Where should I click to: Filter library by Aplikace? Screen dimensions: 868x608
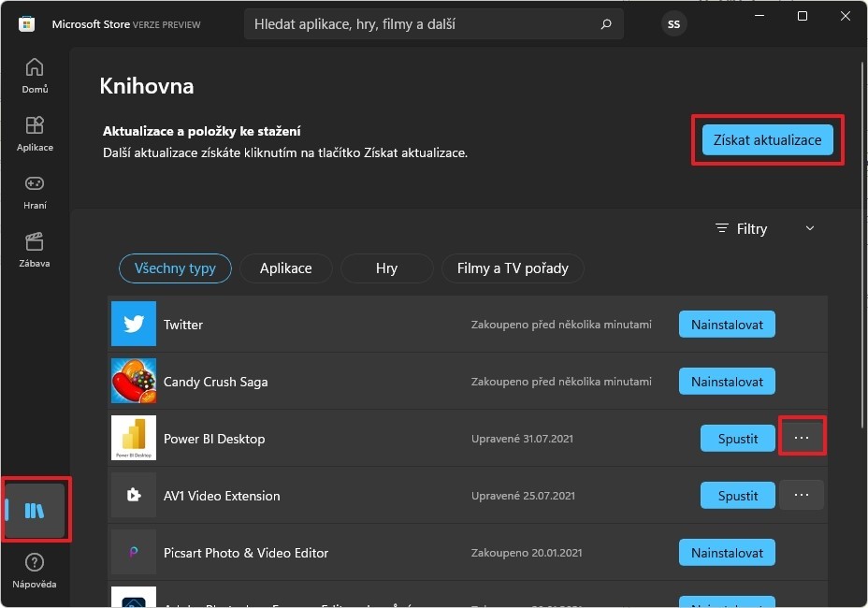click(285, 268)
